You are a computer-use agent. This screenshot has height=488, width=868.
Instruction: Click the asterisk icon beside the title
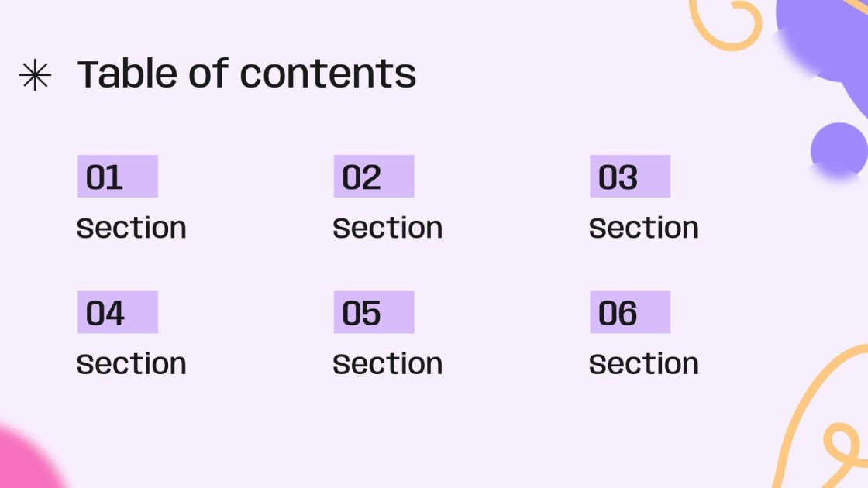pos(35,76)
